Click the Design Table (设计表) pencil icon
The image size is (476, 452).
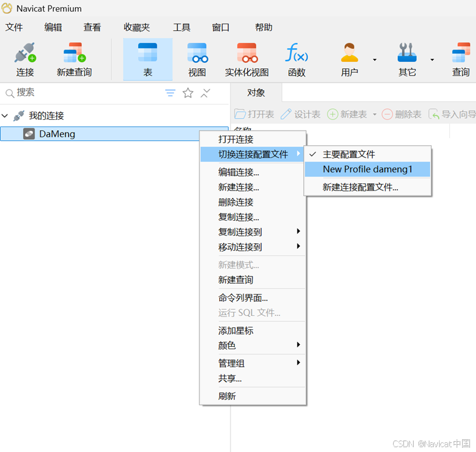tap(286, 114)
